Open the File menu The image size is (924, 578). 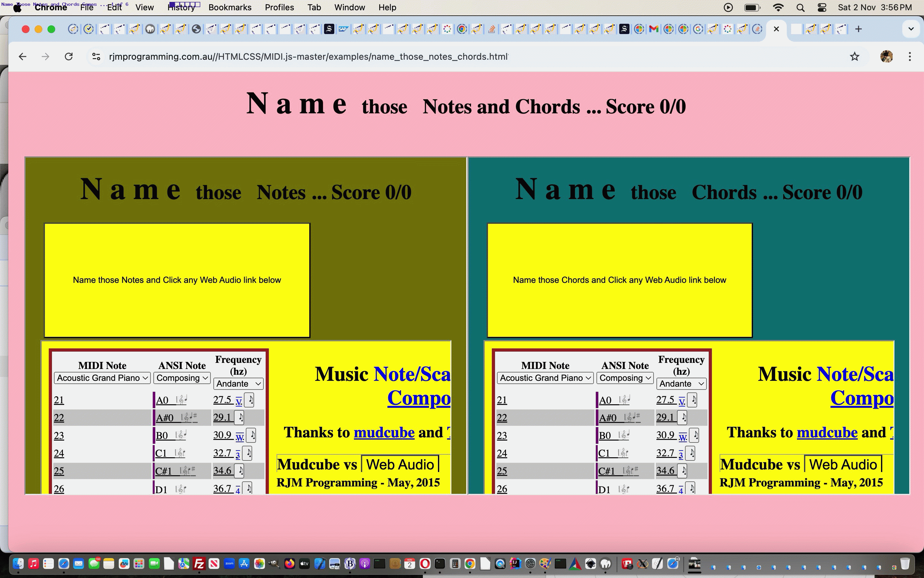(87, 8)
